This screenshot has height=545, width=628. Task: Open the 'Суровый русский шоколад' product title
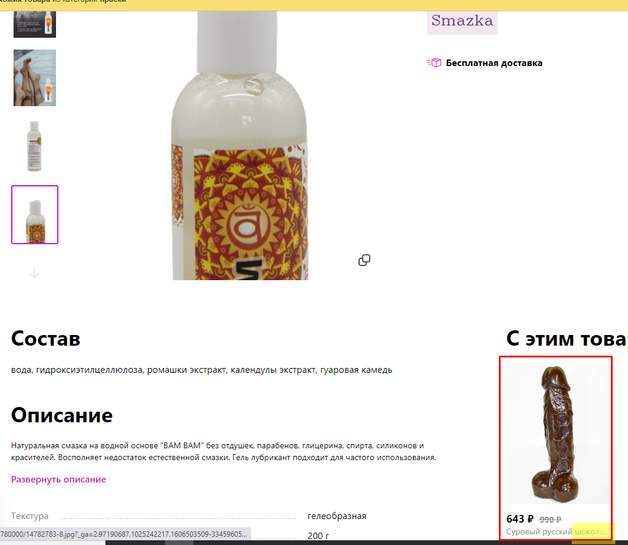click(x=558, y=532)
